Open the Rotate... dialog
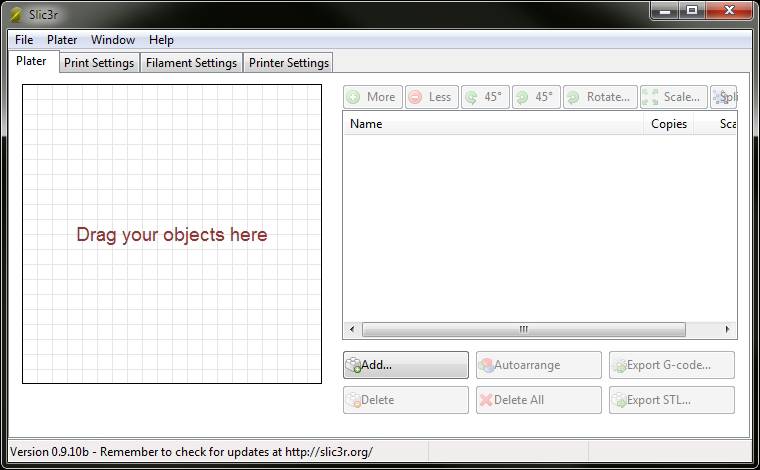The height and width of the screenshot is (470, 760). [600, 97]
